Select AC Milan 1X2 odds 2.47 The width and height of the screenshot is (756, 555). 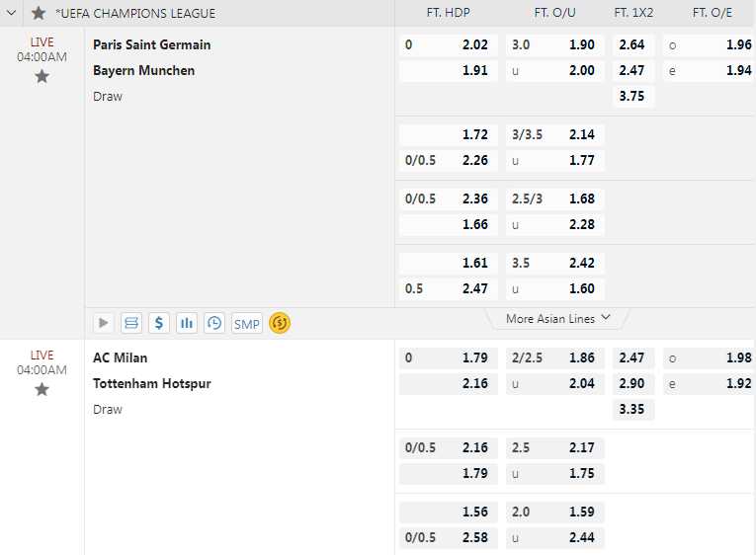pos(632,357)
